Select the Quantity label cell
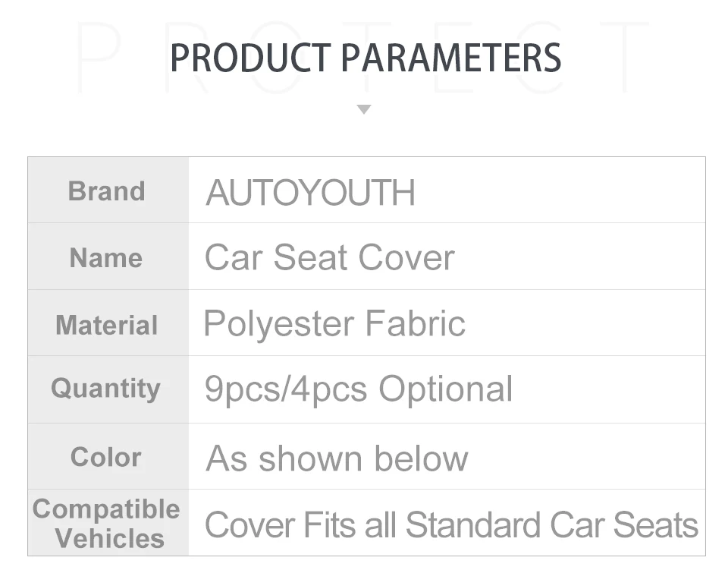 pos(106,389)
